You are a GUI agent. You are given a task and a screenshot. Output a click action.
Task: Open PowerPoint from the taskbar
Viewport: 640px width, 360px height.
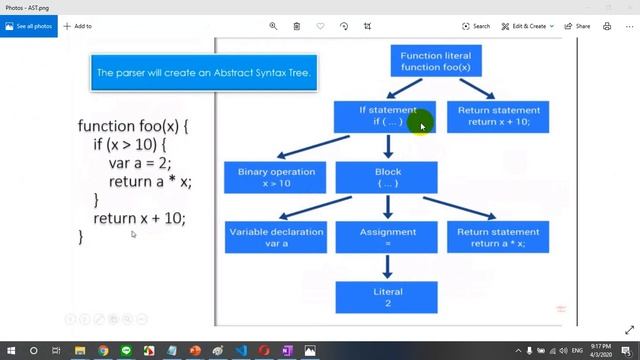pyautogui.click(x=195, y=351)
